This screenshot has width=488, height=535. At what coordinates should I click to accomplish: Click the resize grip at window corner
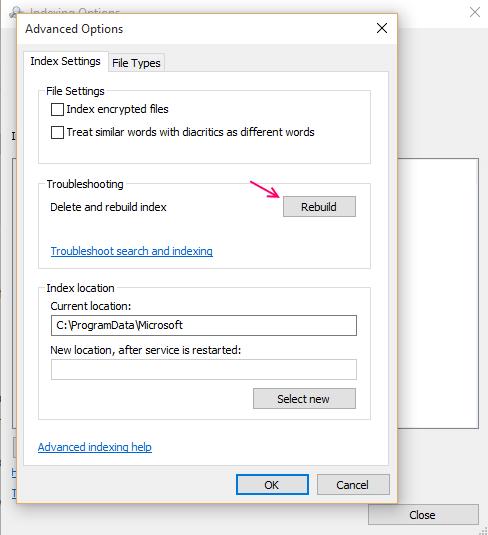[483, 531]
